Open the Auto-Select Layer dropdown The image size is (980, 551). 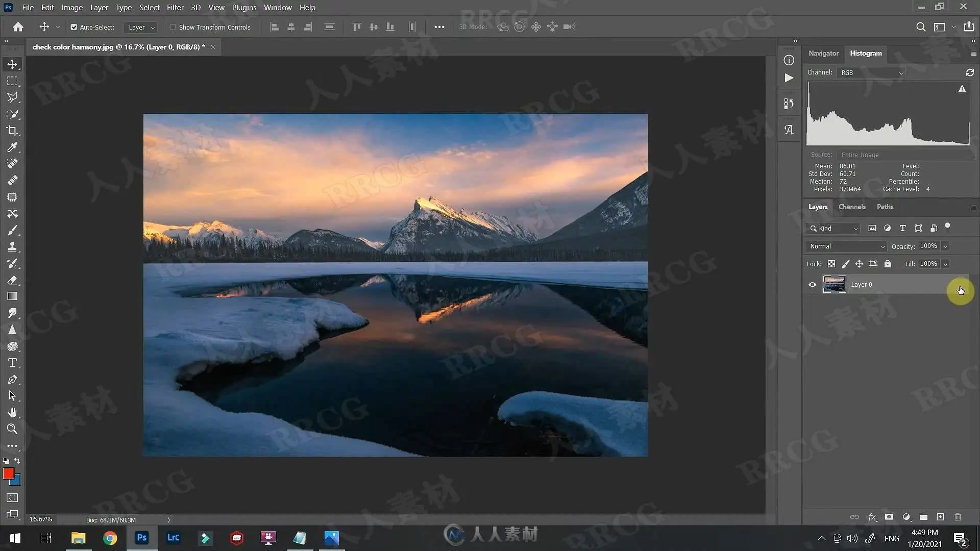(x=141, y=28)
